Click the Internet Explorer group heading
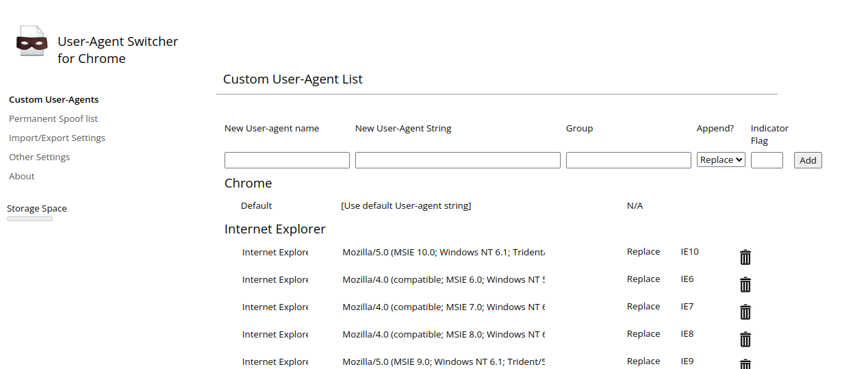This screenshot has width=868, height=369. click(275, 229)
